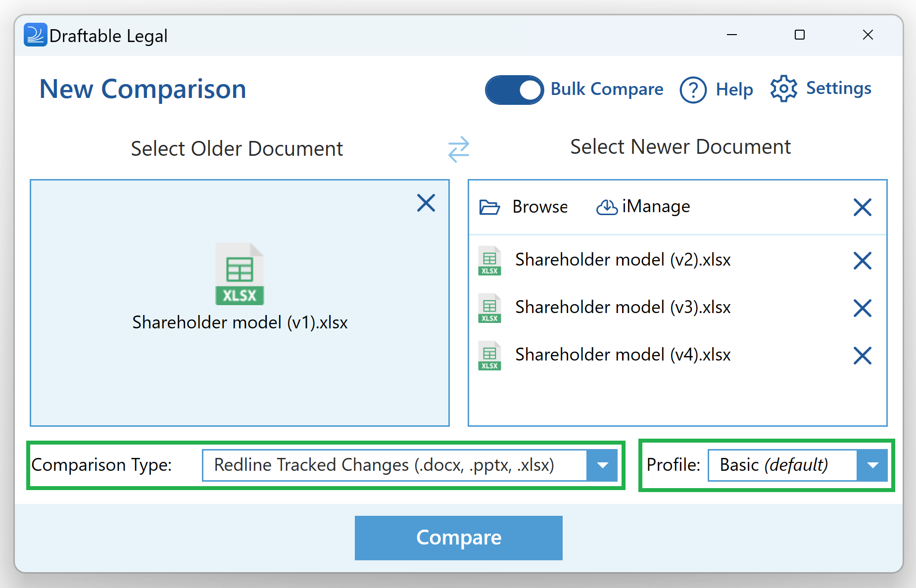916x588 pixels.
Task: Remove Shareholder model (v2).xlsx from list
Action: point(863,261)
